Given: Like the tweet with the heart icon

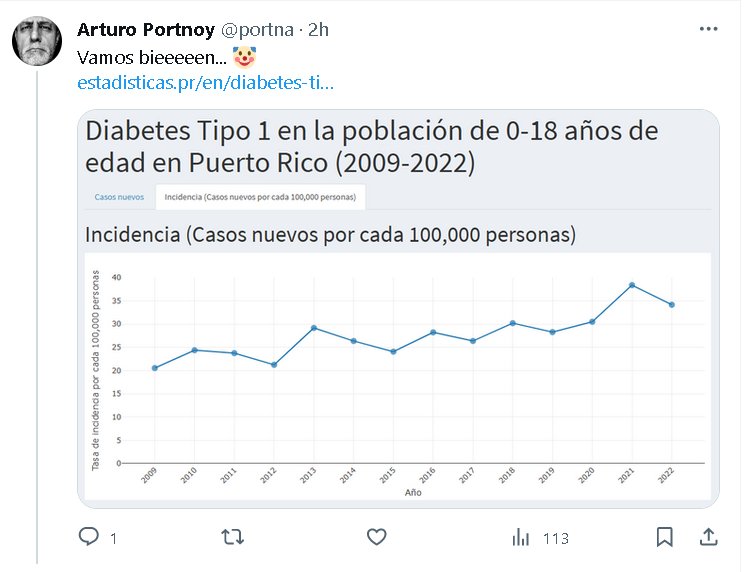Looking at the screenshot, I should point(376,538).
